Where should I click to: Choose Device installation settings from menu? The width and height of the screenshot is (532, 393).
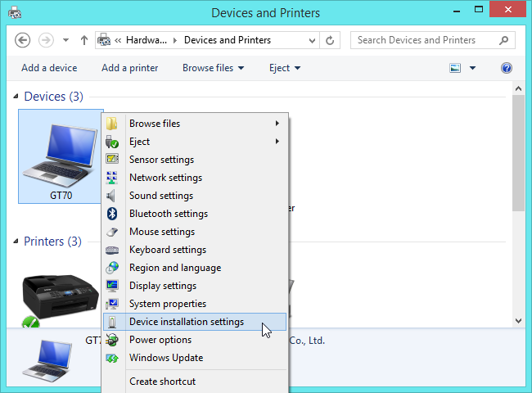(x=186, y=322)
